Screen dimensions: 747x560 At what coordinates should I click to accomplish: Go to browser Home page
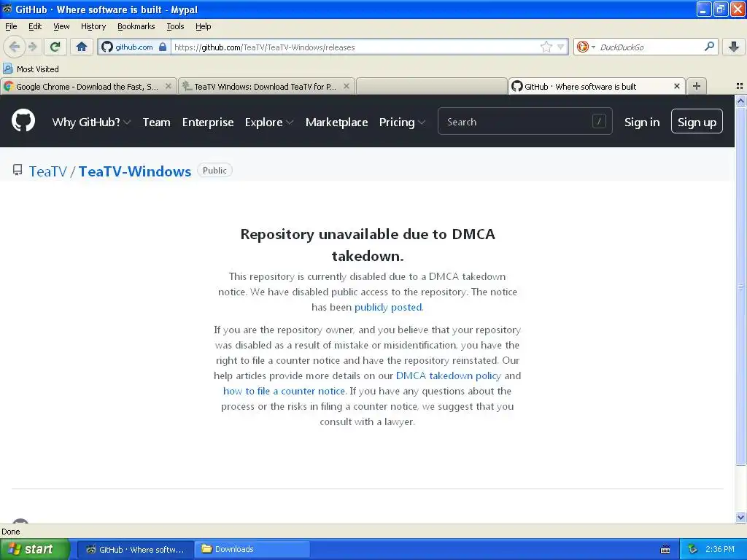(82, 47)
